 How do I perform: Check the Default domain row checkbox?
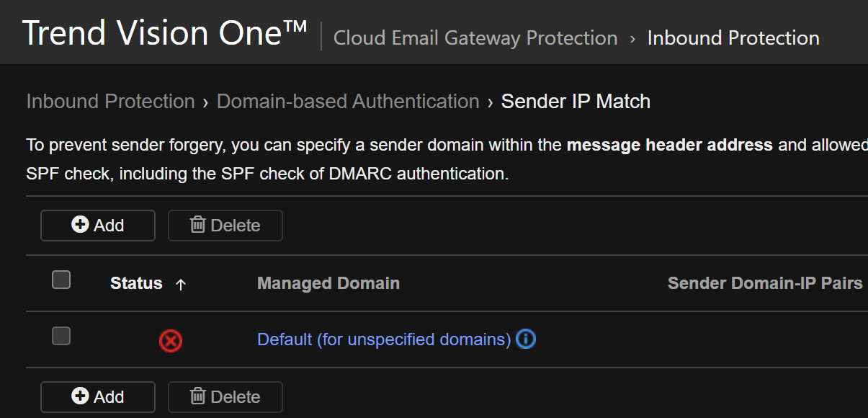tap(61, 336)
